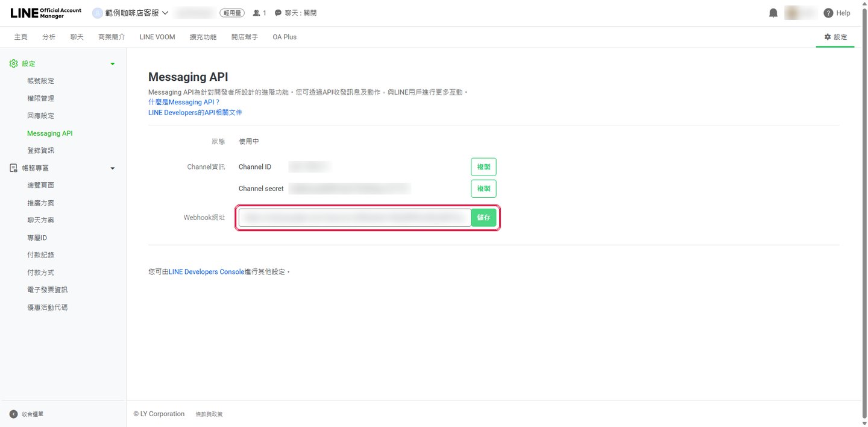Screen dimensions: 868x427
Task: Open 優惠活動代碼 in the sidebar
Action: [47, 308]
